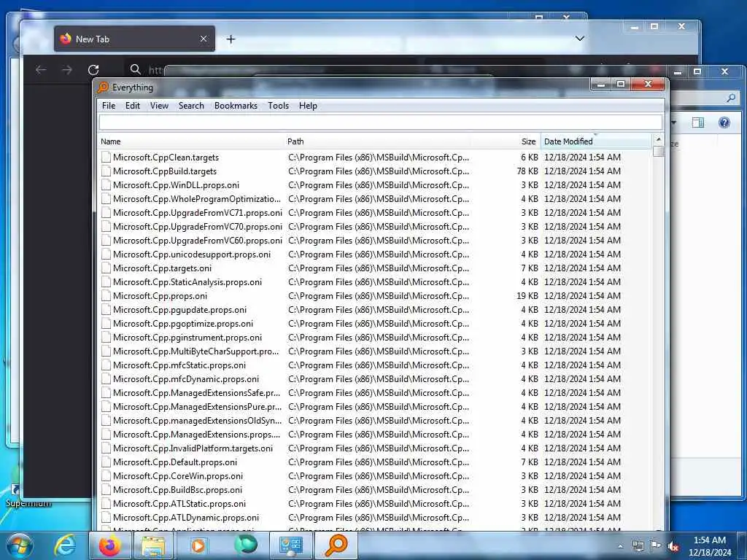Launch Internet Explorer from the taskbar
The height and width of the screenshot is (560, 747).
pos(64,545)
